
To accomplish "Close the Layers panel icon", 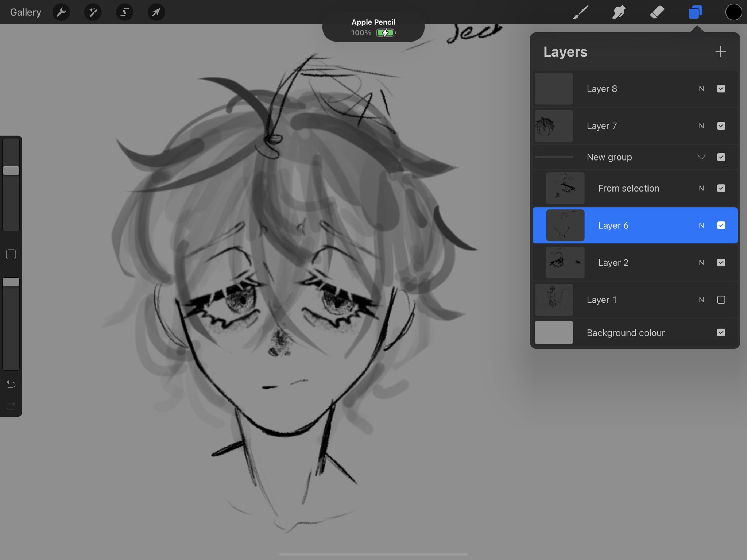I will (695, 12).
